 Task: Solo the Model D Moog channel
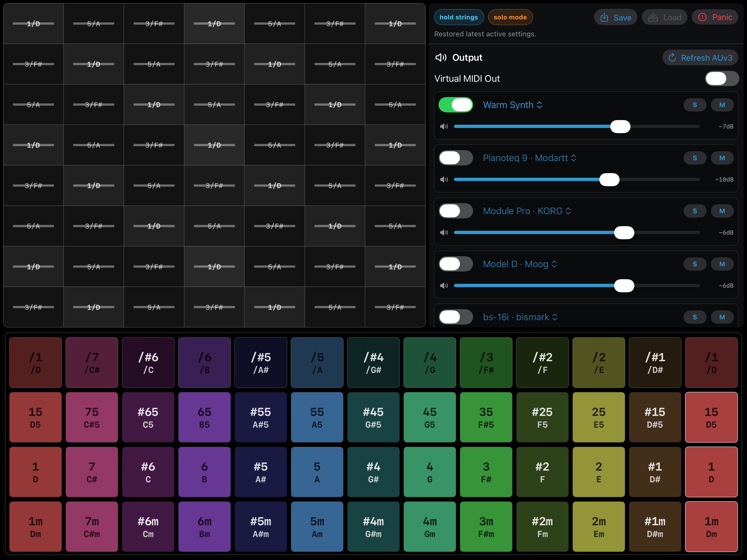[x=695, y=264]
